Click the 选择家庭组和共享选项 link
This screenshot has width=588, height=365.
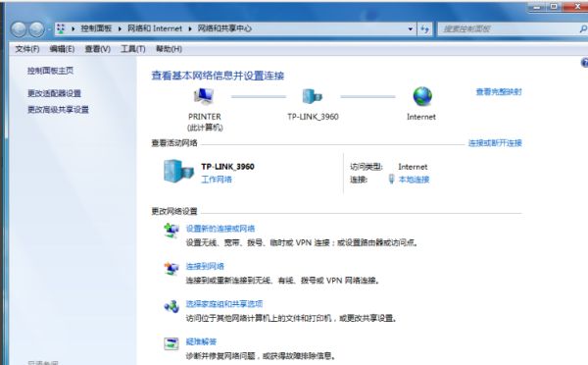pos(224,304)
